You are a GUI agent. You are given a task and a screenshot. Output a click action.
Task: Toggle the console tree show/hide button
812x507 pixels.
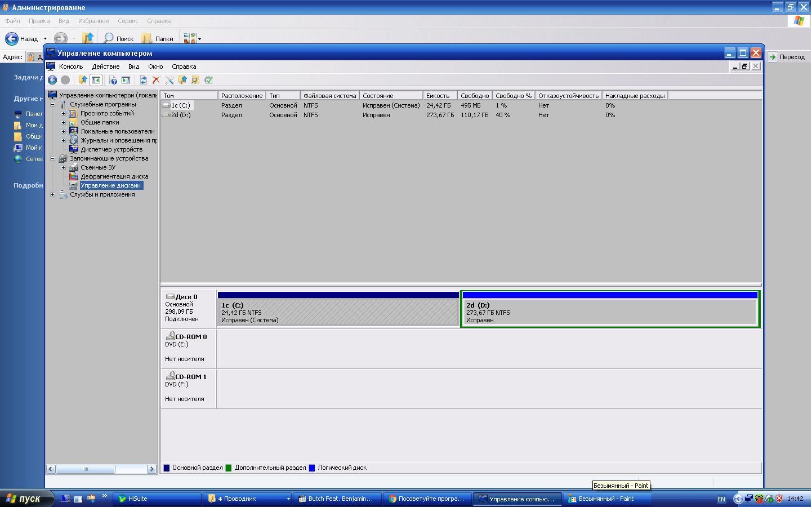click(x=96, y=80)
